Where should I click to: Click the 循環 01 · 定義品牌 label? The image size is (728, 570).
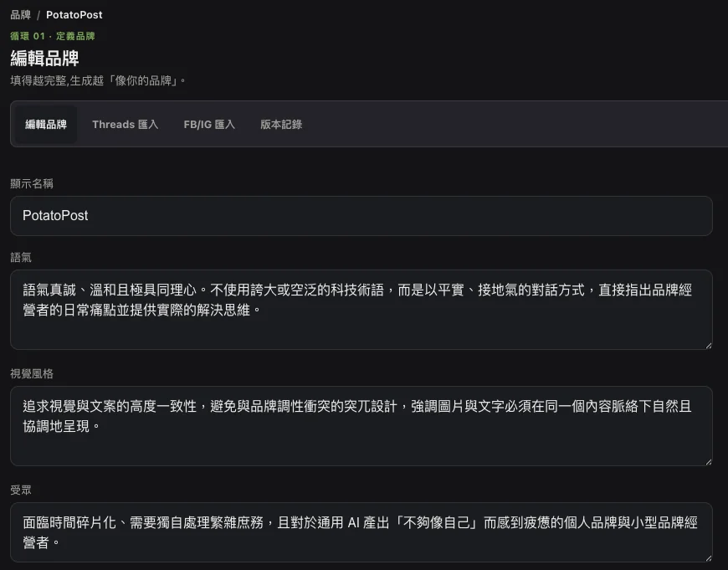click(53, 36)
